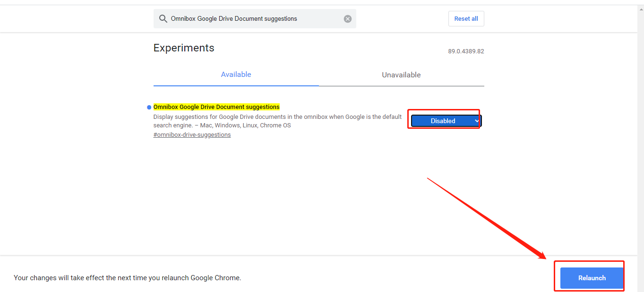The width and height of the screenshot is (644, 292).
Task: Click the version number 89.0.4389.82
Action: 466,51
